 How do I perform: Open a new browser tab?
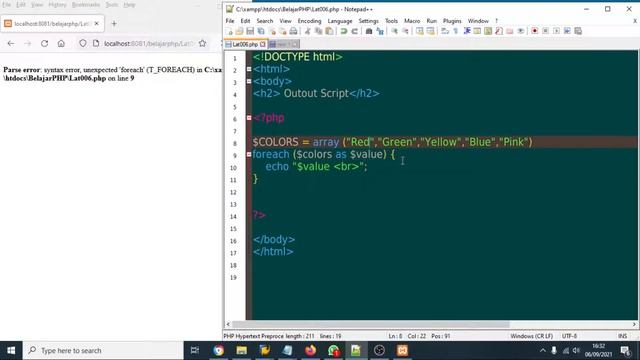click(114, 24)
